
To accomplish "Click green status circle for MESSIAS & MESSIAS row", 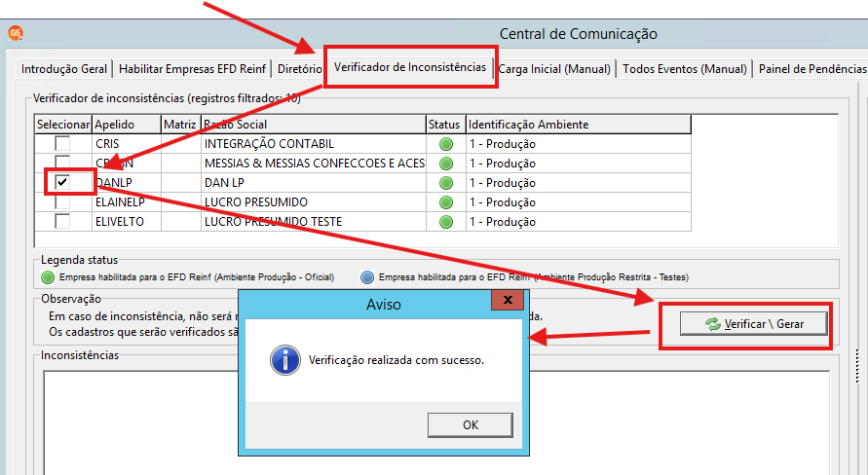I will (x=445, y=164).
